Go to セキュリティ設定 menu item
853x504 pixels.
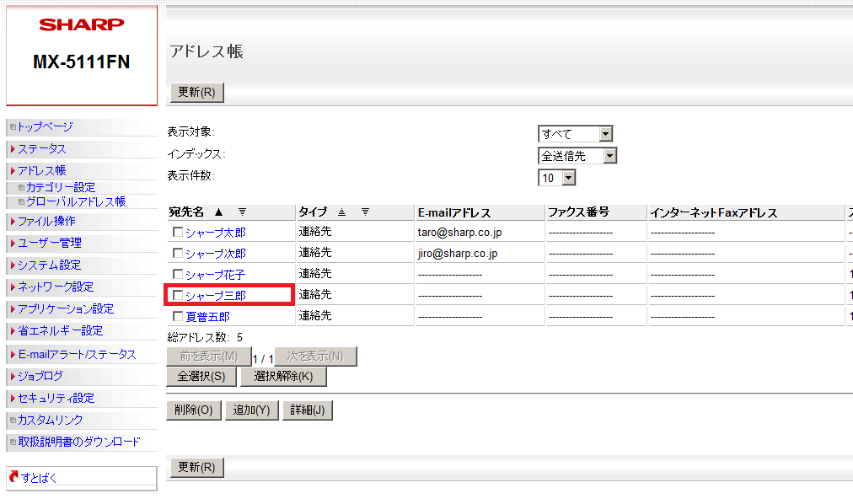tap(56, 398)
